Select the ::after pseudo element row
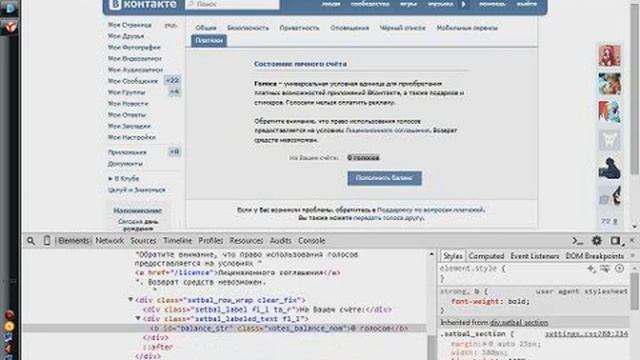 158,347
